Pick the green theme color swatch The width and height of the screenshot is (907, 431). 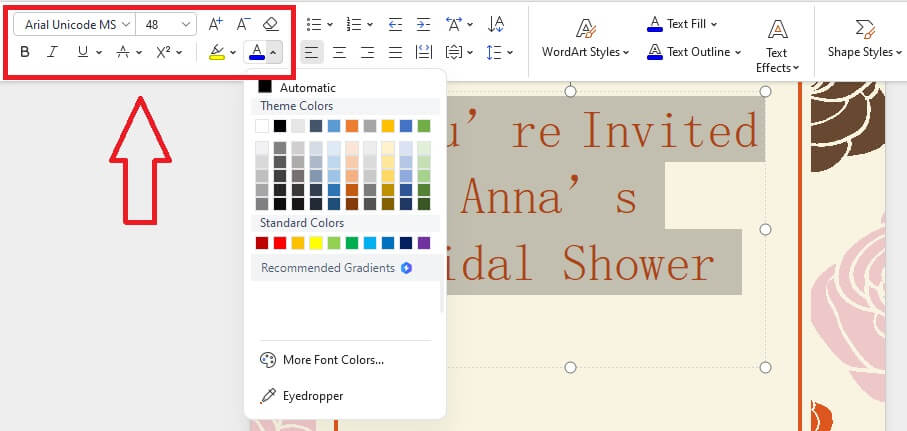pos(424,126)
